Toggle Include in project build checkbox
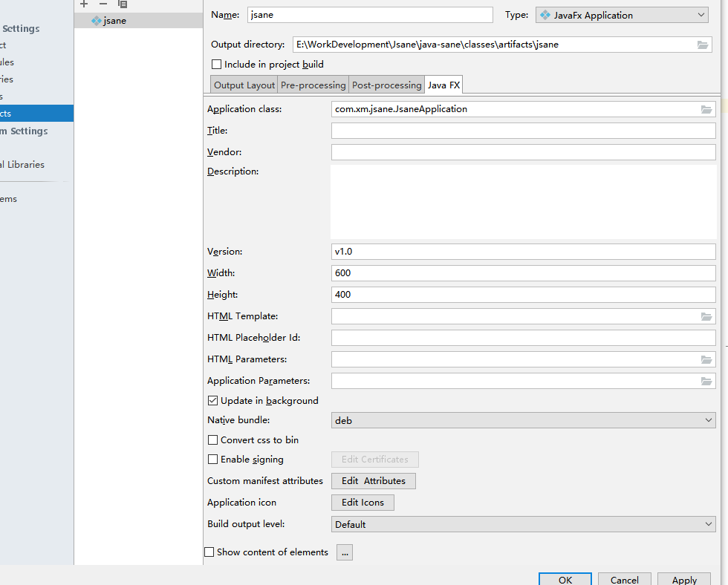The height and width of the screenshot is (585, 728). (216, 64)
